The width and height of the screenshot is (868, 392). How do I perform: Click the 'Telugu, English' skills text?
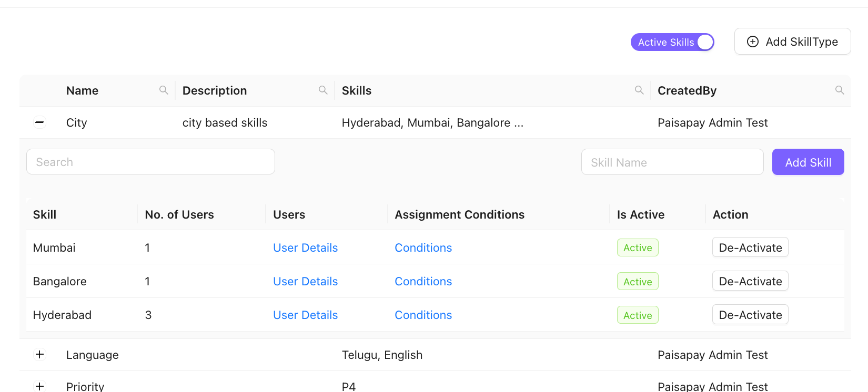pyautogui.click(x=382, y=355)
